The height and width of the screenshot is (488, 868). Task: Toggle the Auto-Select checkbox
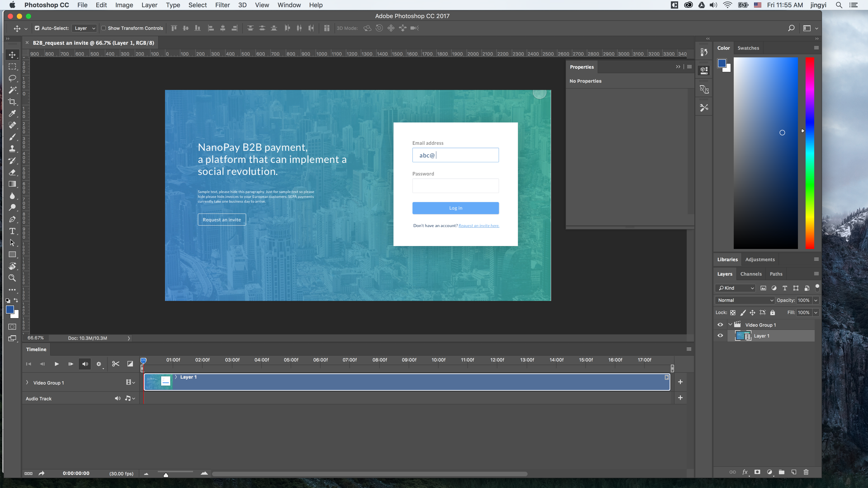coord(37,28)
